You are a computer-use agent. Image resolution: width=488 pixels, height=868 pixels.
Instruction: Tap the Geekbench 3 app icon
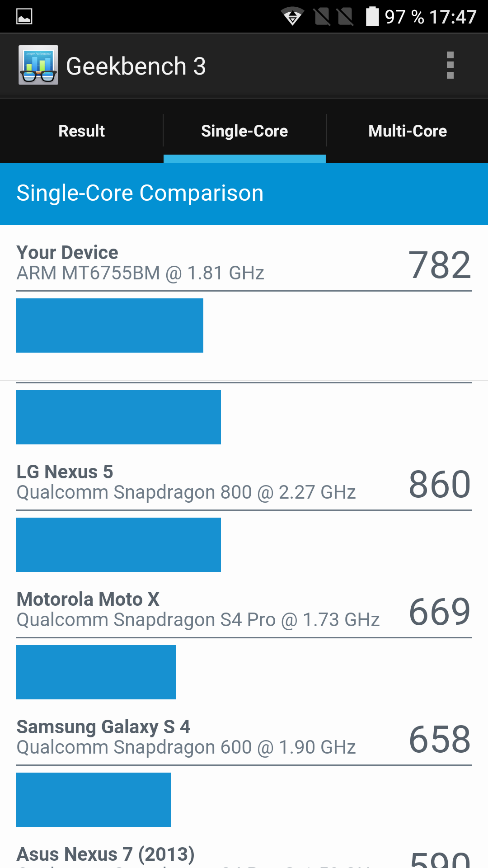point(38,65)
